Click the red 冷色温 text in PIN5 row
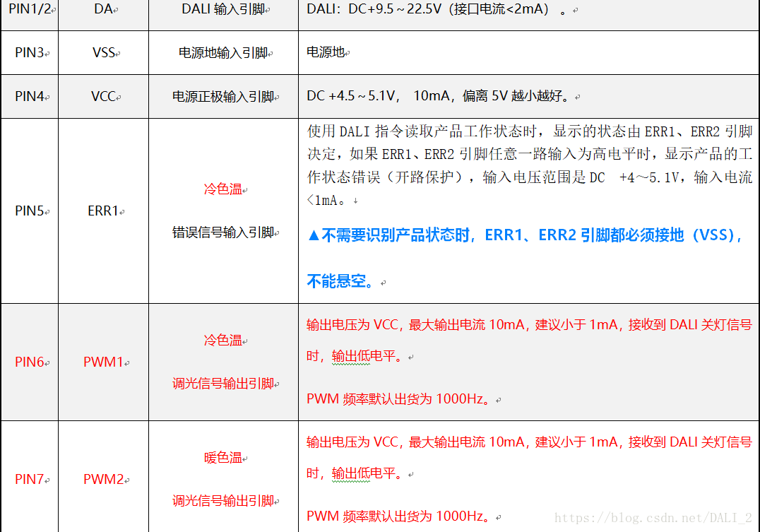 tap(222, 190)
